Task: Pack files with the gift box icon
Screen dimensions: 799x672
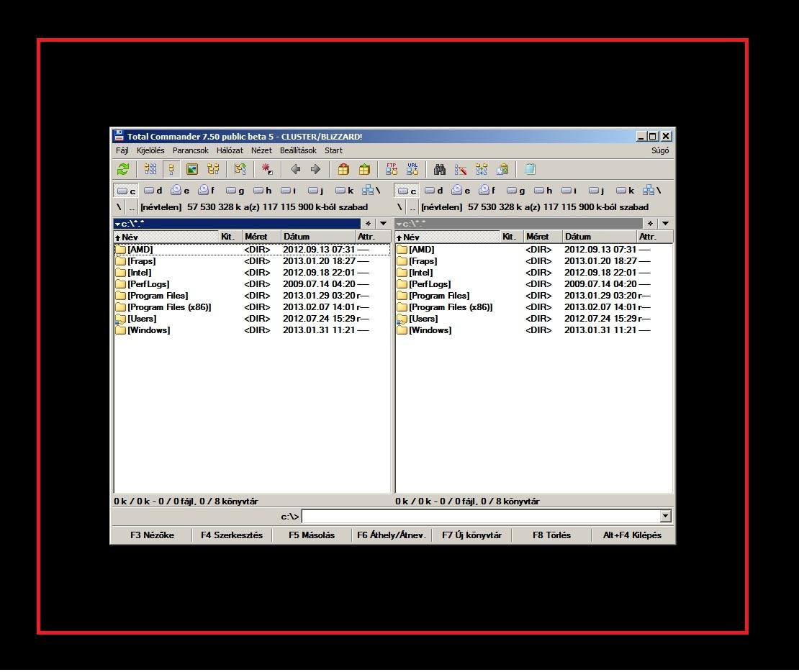Action: pyautogui.click(x=343, y=169)
